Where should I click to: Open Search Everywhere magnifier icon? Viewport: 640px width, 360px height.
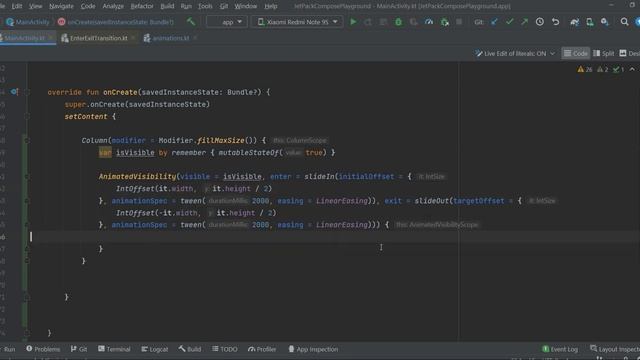pyautogui.click(x=624, y=22)
